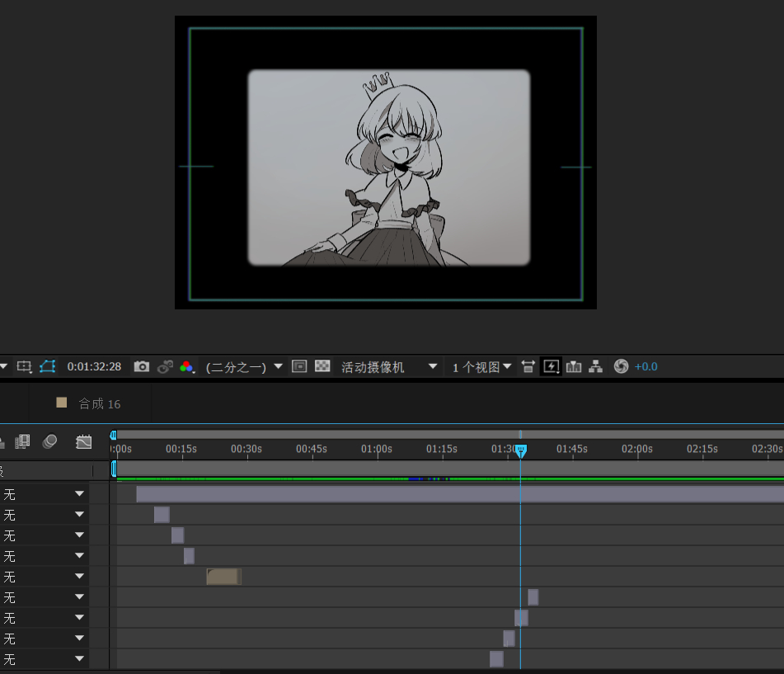This screenshot has width=784, height=674.
Task: Take a snapshot with the camera icon
Action: [142, 366]
